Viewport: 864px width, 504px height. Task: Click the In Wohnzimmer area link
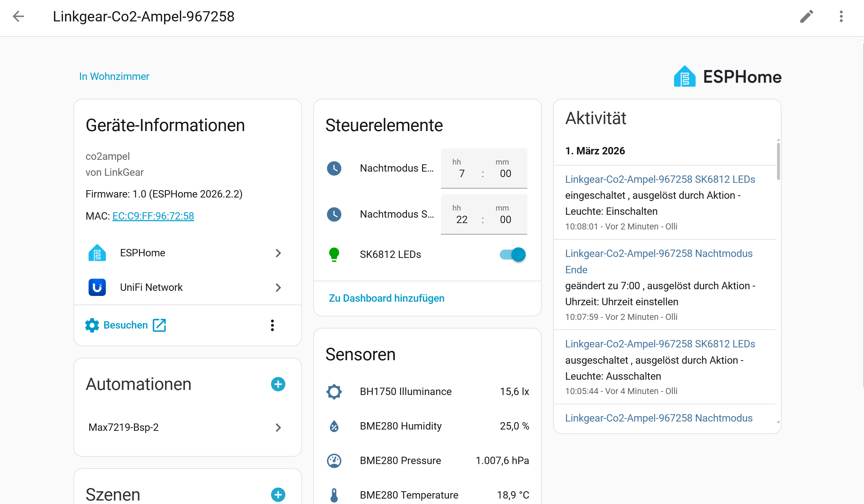(x=114, y=76)
